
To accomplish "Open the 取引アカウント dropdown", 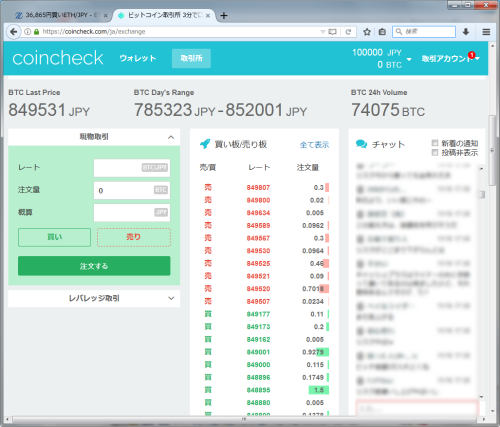I will click(450, 59).
